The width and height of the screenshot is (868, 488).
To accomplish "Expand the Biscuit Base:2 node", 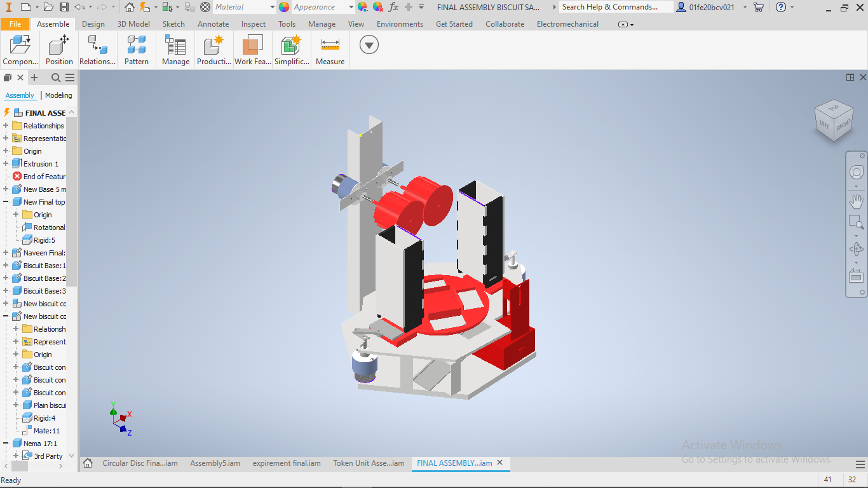I will click(x=6, y=278).
